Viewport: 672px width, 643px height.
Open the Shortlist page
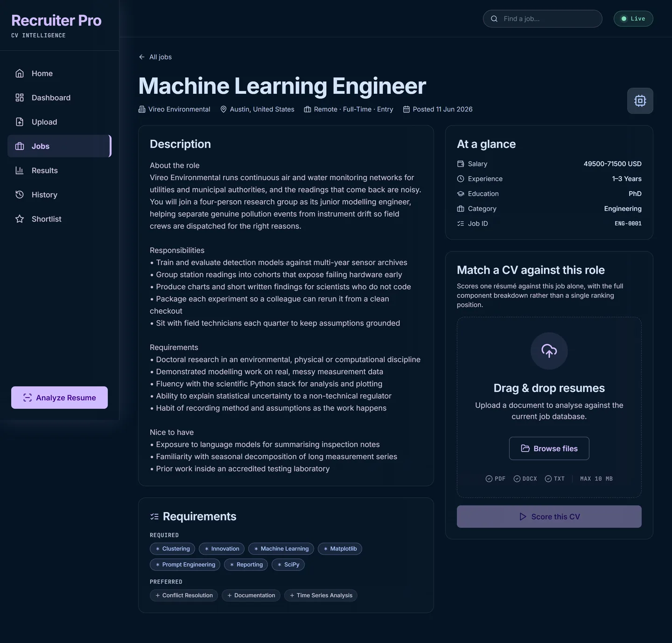point(59,219)
